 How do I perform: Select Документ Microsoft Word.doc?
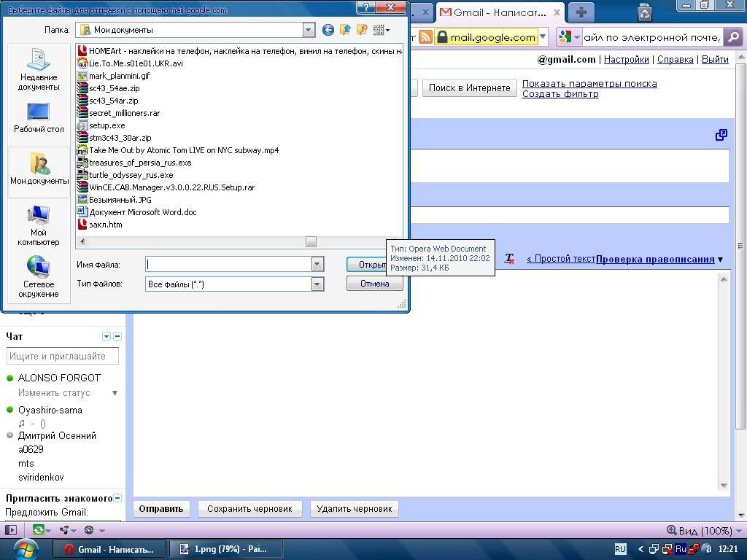point(137,212)
